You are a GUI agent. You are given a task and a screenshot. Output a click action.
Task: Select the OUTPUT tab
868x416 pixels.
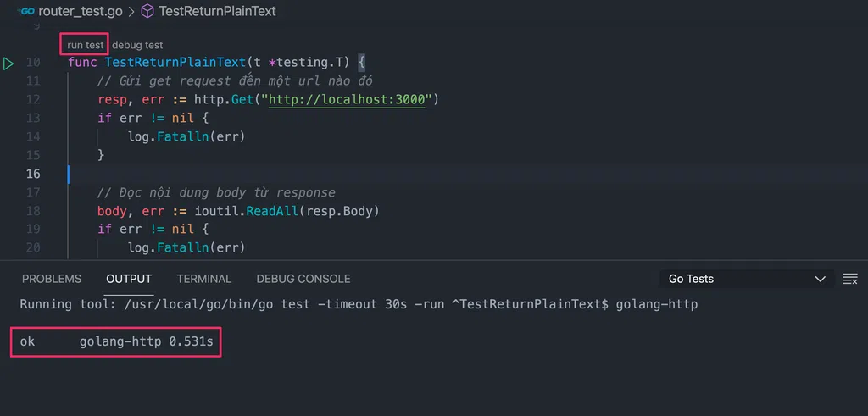point(129,279)
